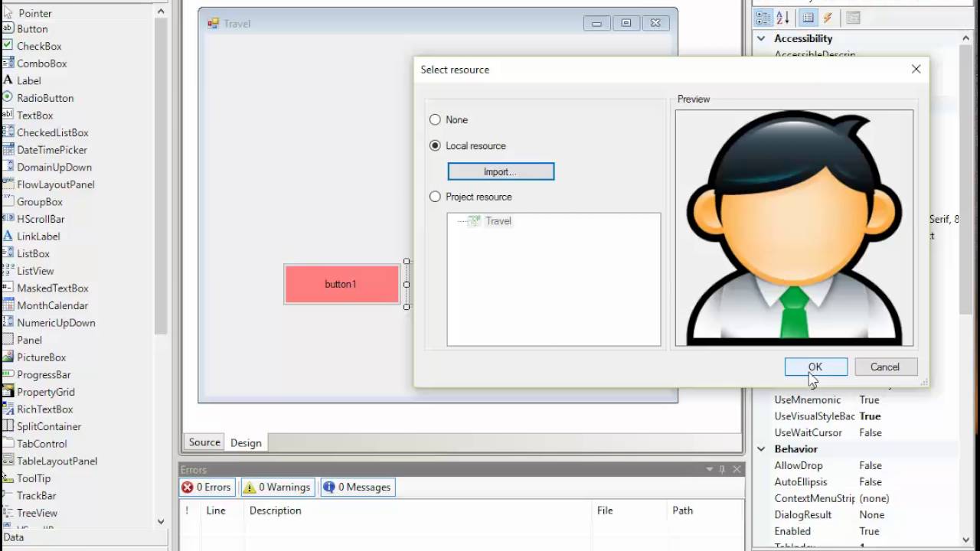Select the None radio option
This screenshot has height=551, width=980.
tap(435, 119)
